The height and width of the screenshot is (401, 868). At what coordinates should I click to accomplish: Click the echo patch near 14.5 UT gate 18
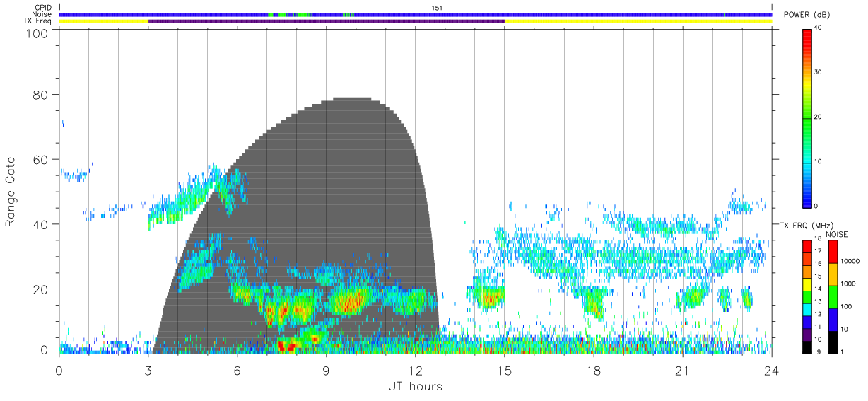[488, 297]
